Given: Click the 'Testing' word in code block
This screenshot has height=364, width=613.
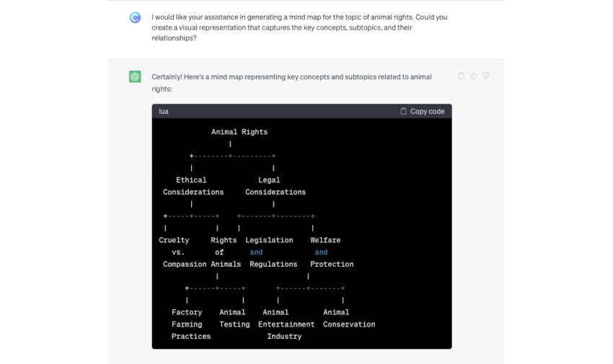Looking at the screenshot, I should [x=234, y=324].
